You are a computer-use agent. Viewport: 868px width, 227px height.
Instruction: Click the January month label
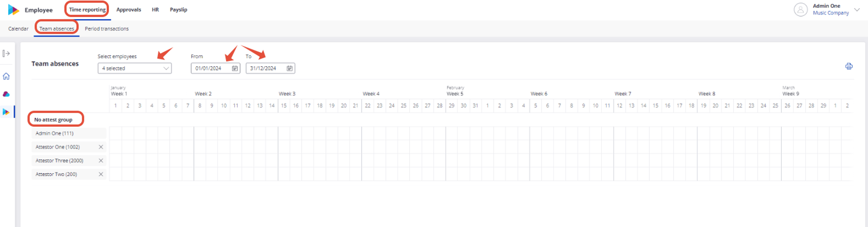tap(118, 88)
